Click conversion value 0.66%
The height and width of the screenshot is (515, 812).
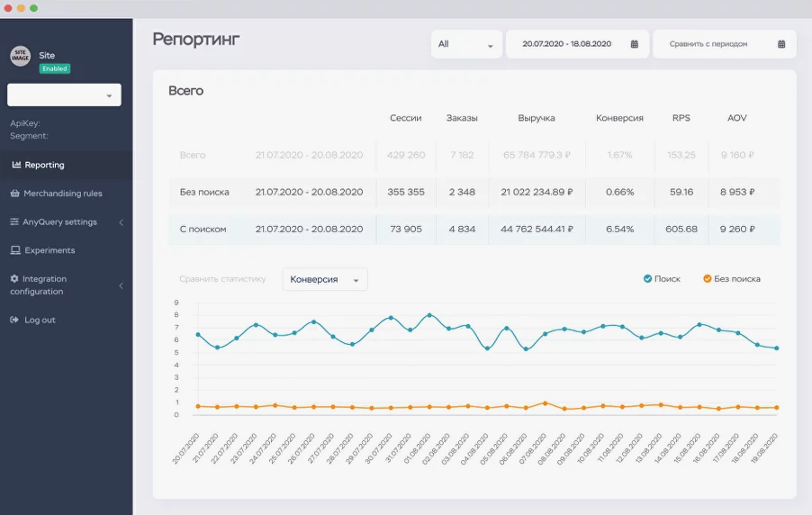tap(620, 192)
